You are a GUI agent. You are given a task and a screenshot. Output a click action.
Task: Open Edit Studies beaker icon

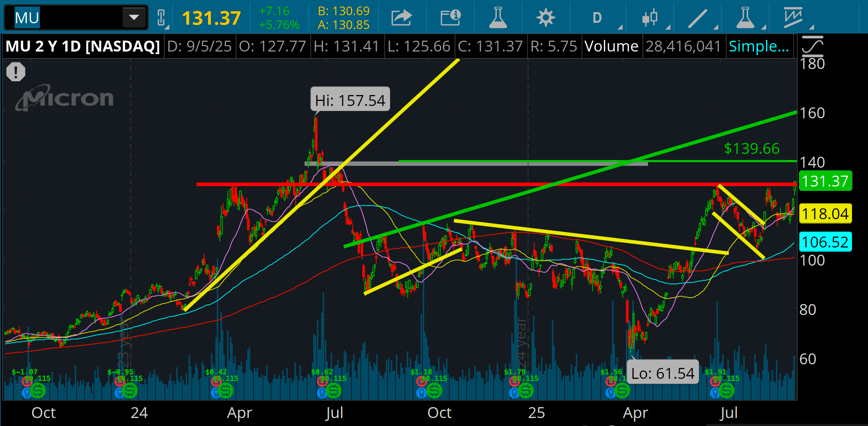pyautogui.click(x=498, y=17)
